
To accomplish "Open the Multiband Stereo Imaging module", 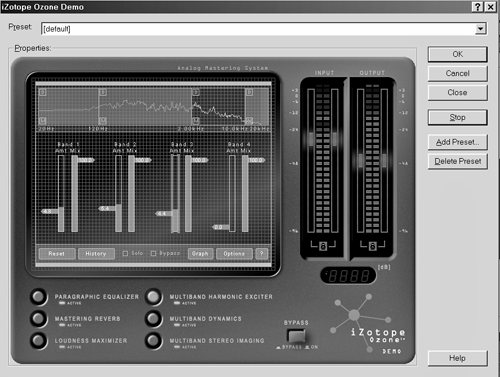I will coord(154,341).
